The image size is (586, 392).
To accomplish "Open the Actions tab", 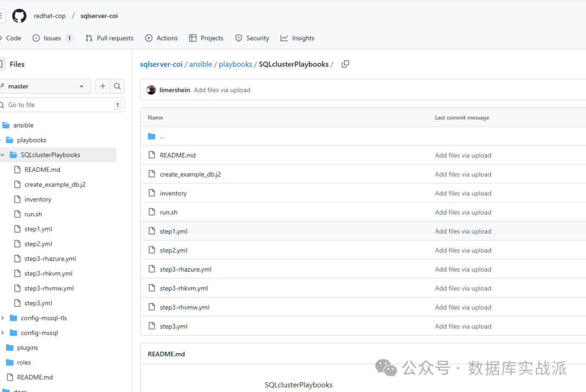I will pos(161,38).
